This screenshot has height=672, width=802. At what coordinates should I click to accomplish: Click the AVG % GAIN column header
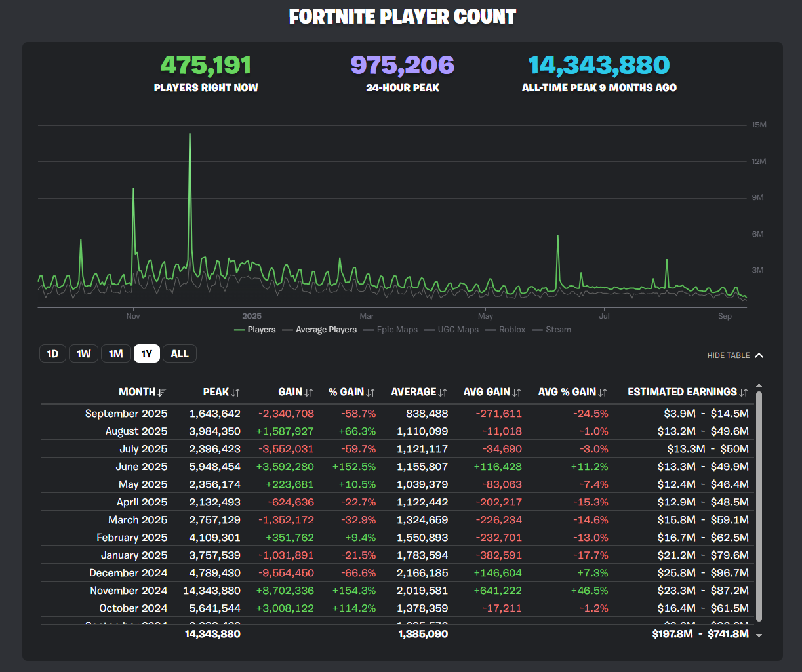pyautogui.click(x=567, y=392)
